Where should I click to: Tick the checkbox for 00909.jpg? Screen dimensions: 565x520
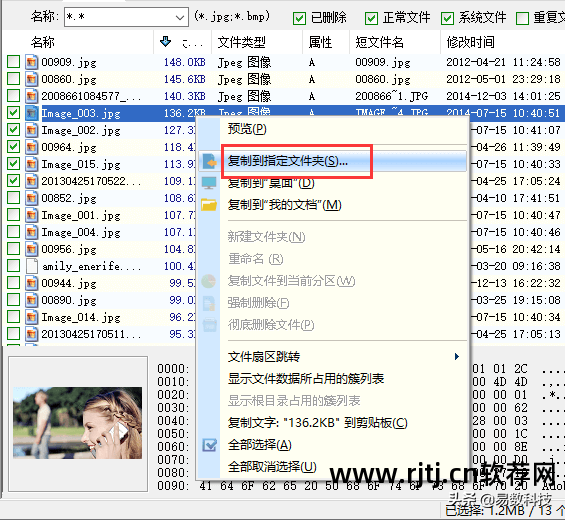coord(13,62)
